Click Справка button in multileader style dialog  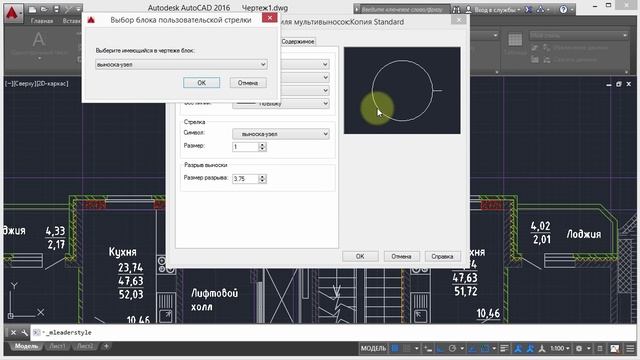442,256
